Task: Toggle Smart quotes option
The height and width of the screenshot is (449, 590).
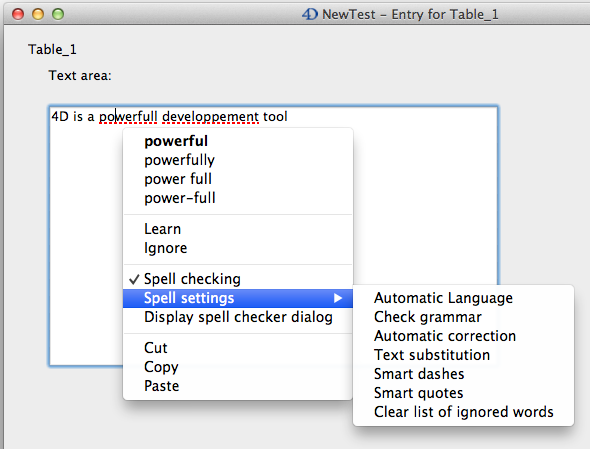Action: (x=464, y=393)
